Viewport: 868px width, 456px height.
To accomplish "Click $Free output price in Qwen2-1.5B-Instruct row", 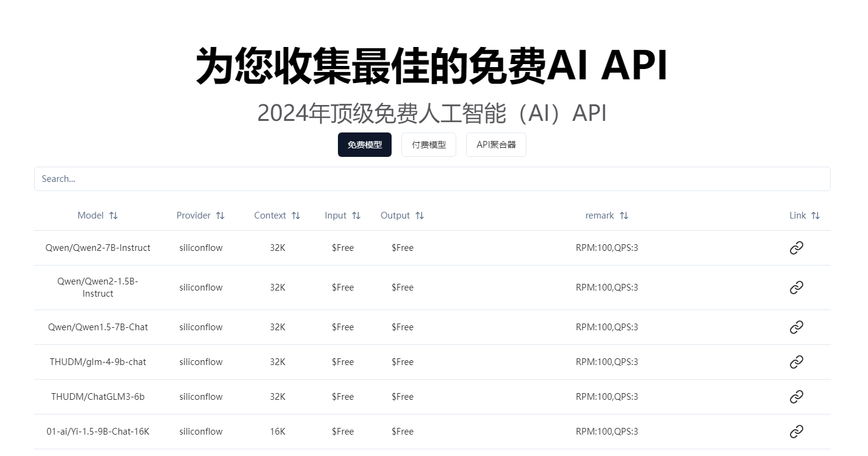I will pyautogui.click(x=403, y=288).
